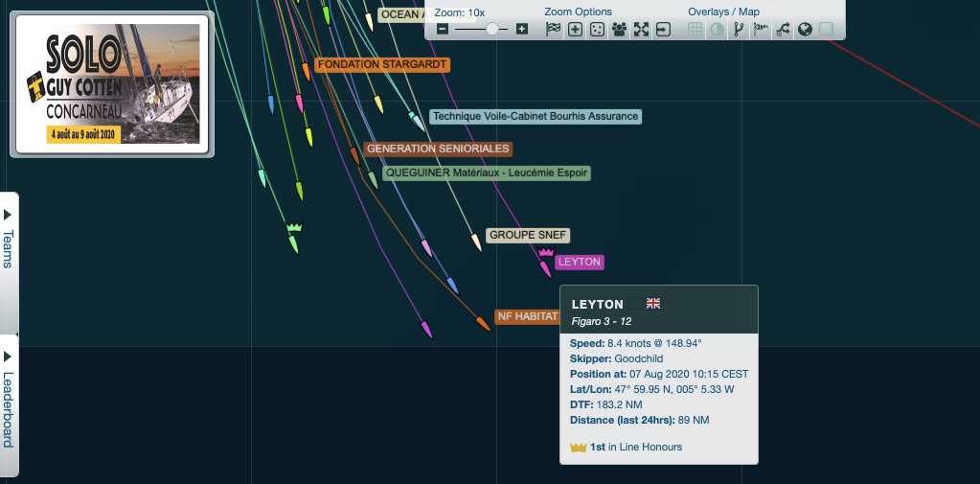Viewport: 980px width, 484px height.
Task: Toggle the faded map square overlay icon
Action: [x=827, y=29]
